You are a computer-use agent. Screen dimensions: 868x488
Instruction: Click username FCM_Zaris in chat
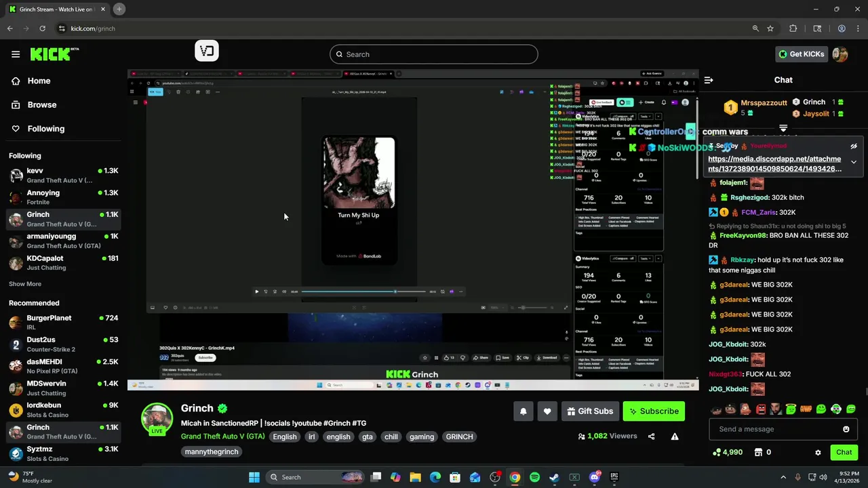coord(759,212)
